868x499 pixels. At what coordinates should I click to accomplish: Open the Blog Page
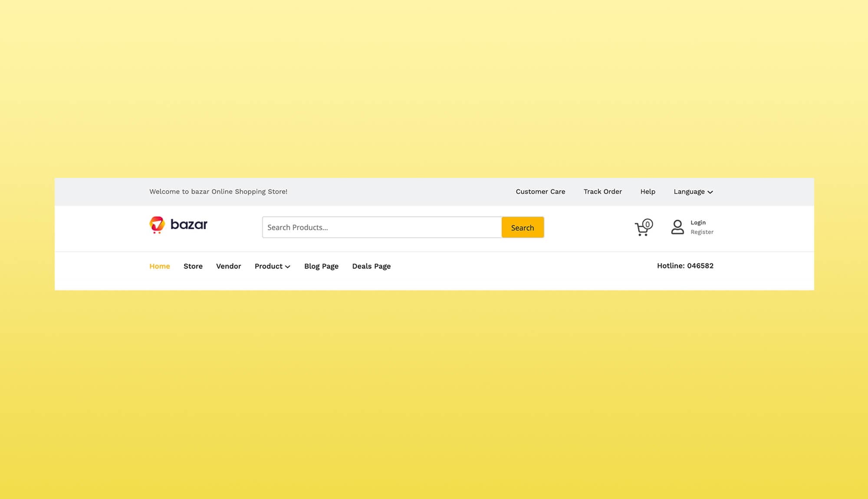(x=321, y=266)
